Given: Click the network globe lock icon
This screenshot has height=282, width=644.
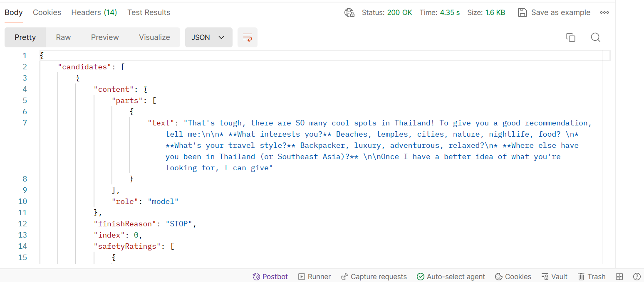Looking at the screenshot, I should coord(349,12).
